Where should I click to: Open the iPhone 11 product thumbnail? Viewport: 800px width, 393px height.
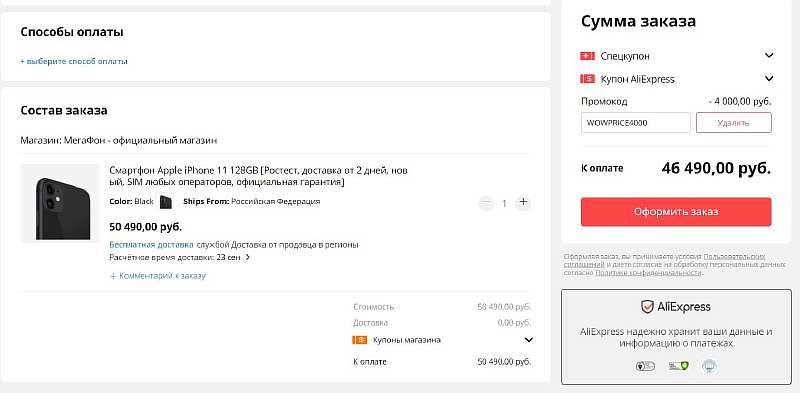(60, 204)
